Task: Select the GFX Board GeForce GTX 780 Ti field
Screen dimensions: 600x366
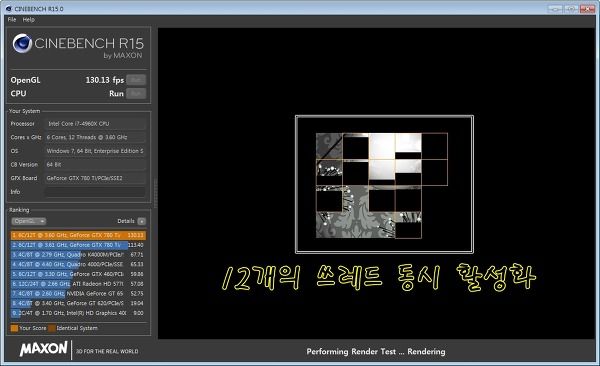Action: (x=95, y=178)
